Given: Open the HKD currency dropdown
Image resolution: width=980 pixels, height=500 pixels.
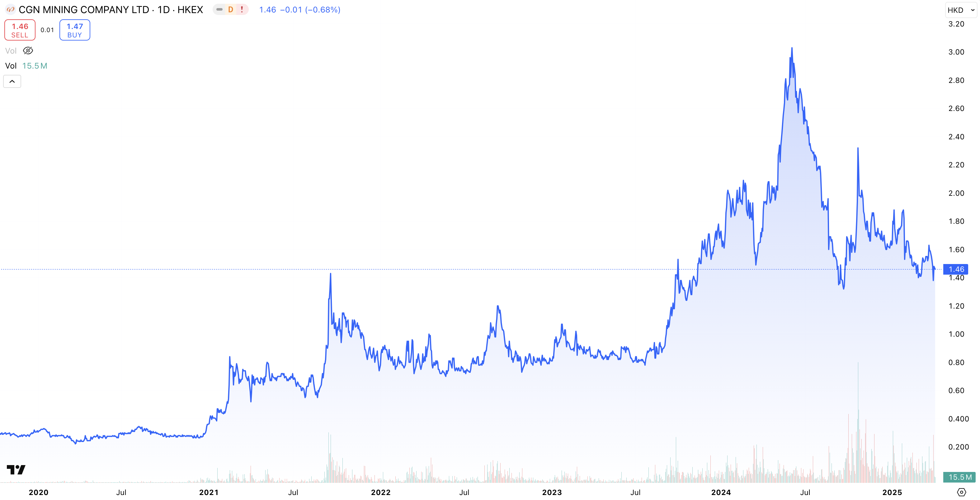Looking at the screenshot, I should coord(961,10).
